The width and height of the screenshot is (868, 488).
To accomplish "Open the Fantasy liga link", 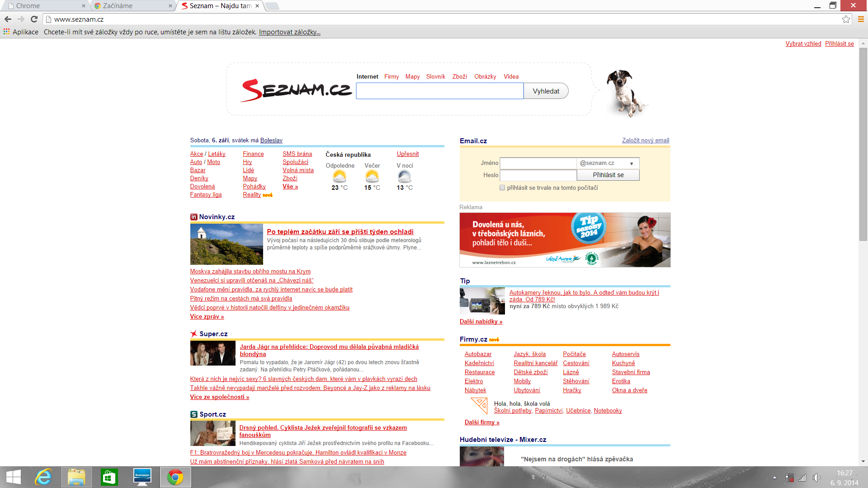I will pyautogui.click(x=206, y=195).
